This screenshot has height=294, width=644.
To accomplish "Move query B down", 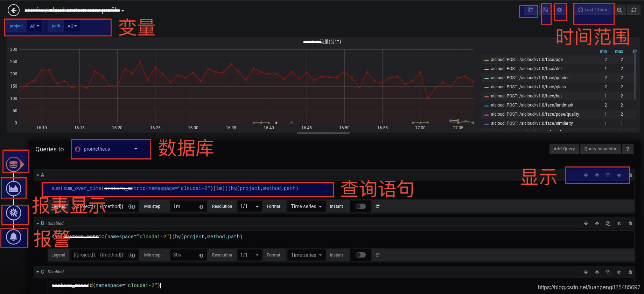I will (586, 224).
